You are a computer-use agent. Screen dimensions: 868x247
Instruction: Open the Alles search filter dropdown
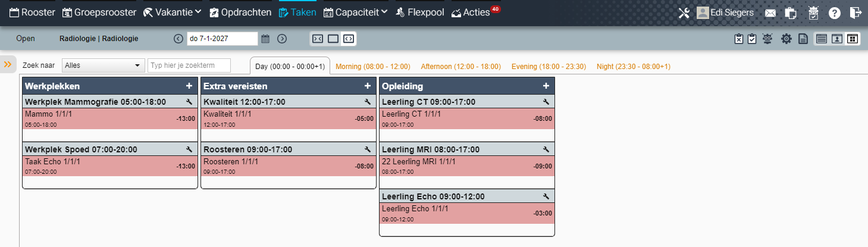(104, 65)
